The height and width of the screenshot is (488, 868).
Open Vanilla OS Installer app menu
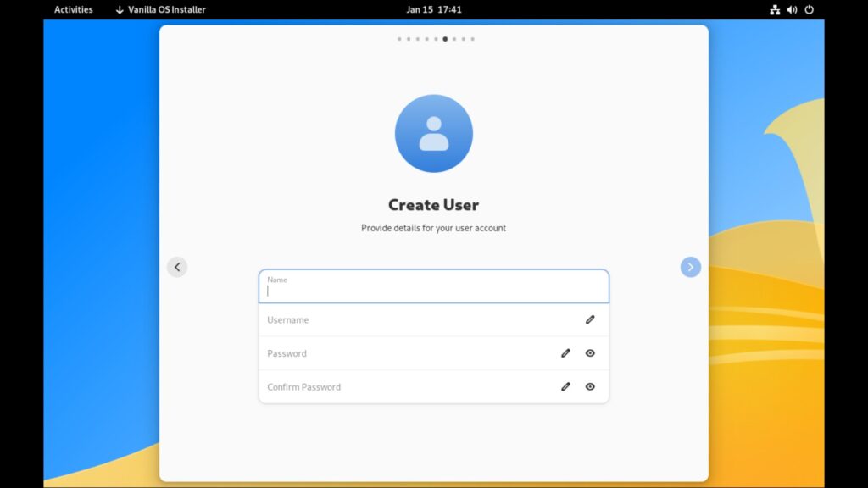click(160, 9)
